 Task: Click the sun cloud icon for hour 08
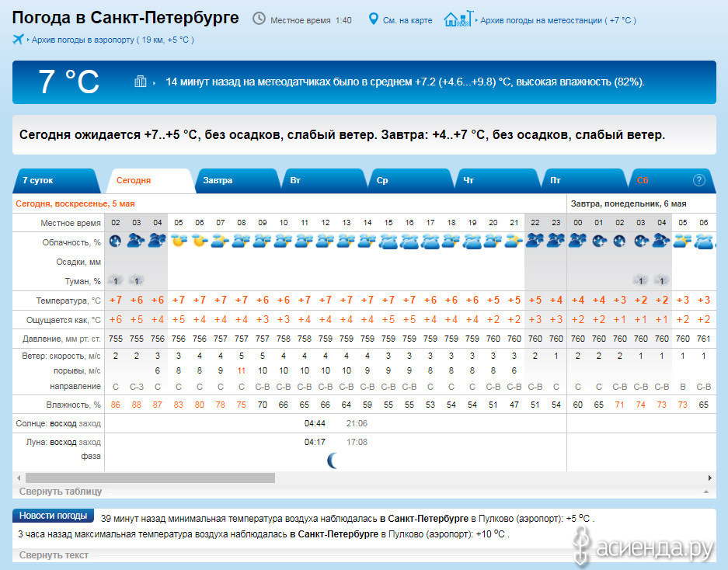point(242,242)
